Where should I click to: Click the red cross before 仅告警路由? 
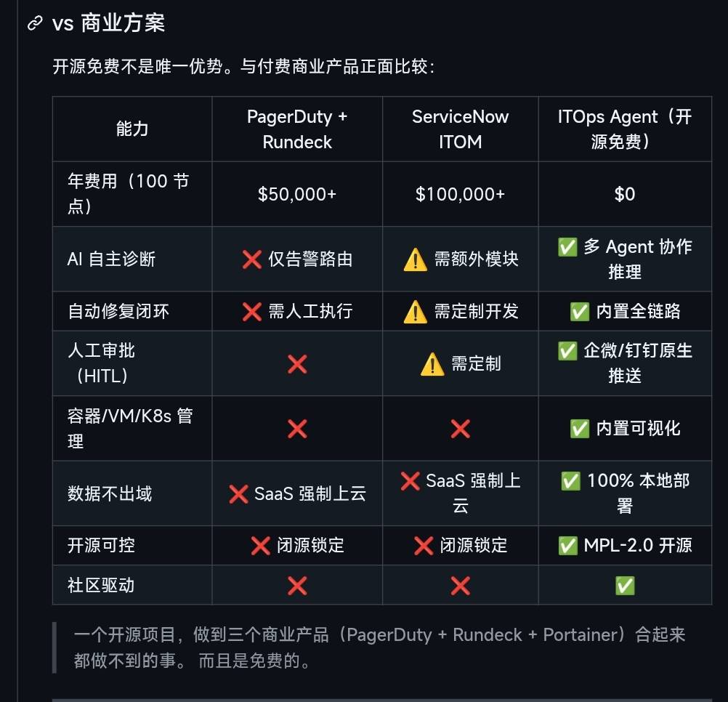[x=251, y=259]
